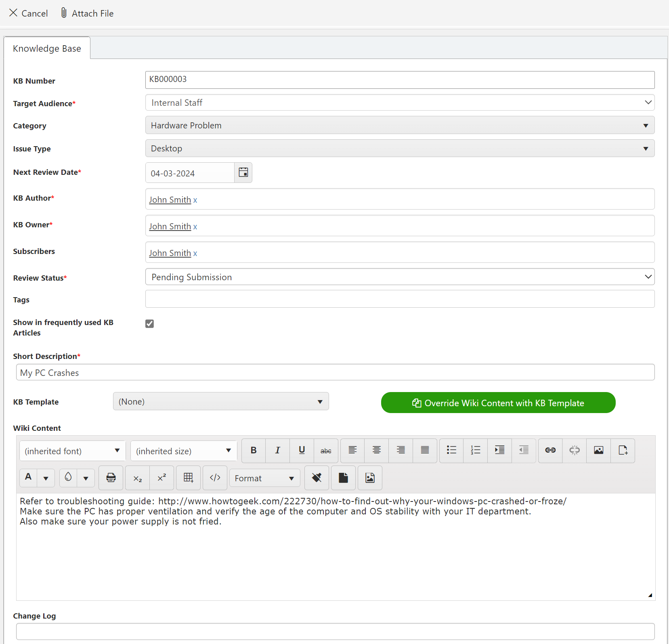Insert a hyperlink in Wiki Content

click(550, 450)
